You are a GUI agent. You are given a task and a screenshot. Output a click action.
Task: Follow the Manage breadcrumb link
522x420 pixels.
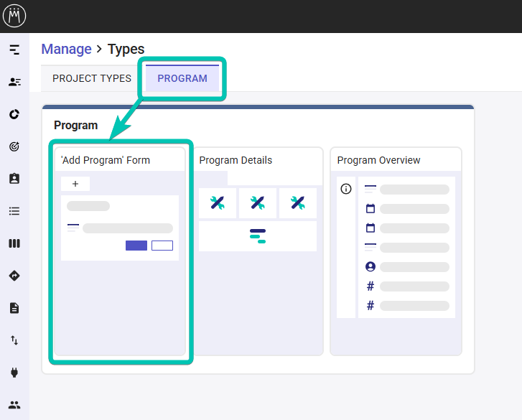[x=66, y=50]
